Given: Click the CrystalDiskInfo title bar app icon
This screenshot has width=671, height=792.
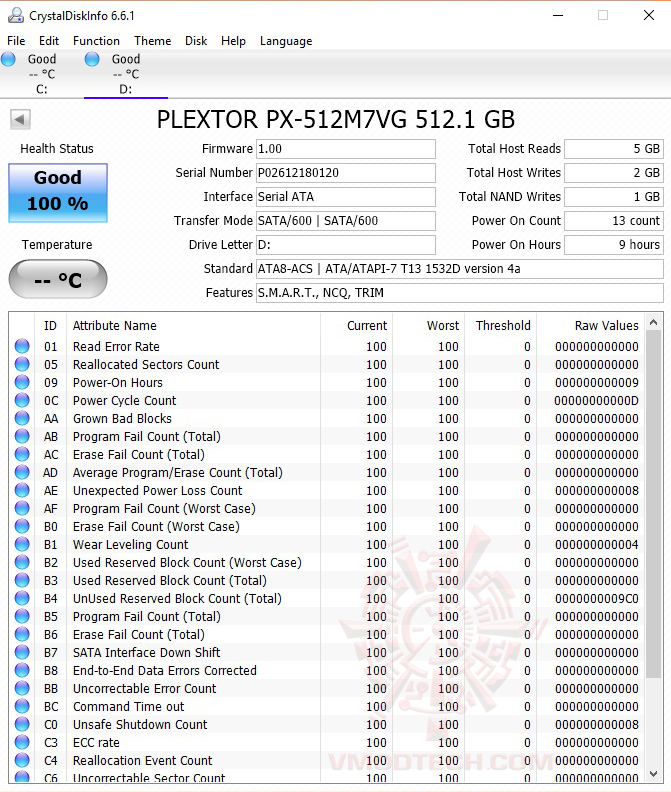Looking at the screenshot, I should point(15,15).
